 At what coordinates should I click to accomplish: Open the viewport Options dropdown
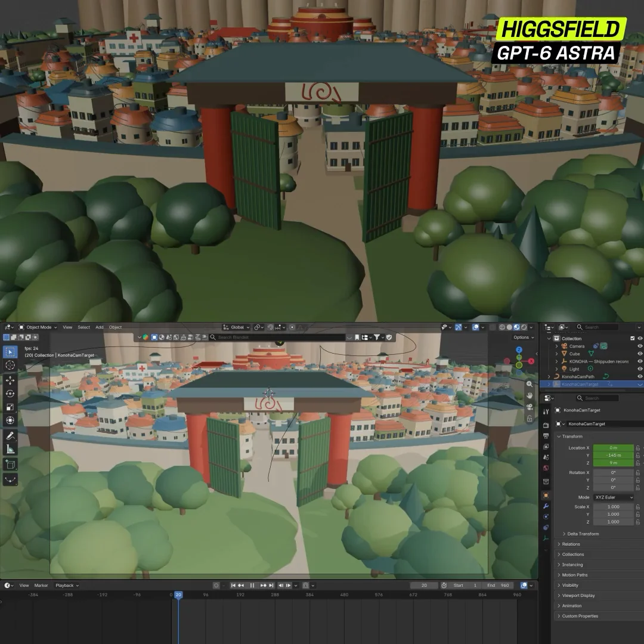click(x=524, y=337)
